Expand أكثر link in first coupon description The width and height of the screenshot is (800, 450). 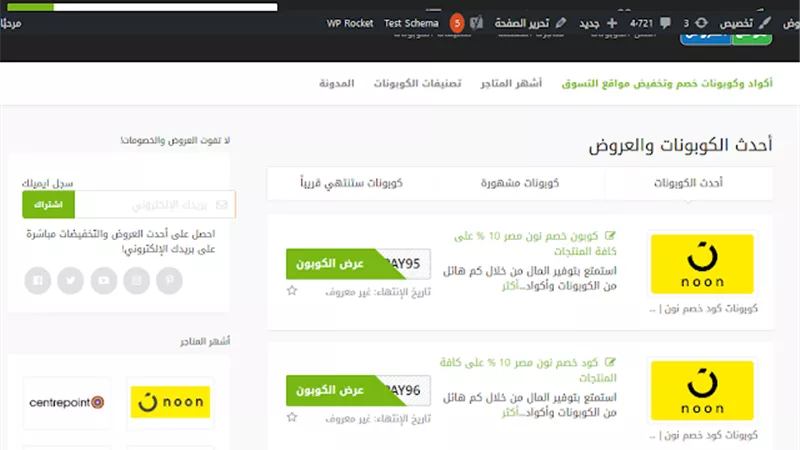510,286
